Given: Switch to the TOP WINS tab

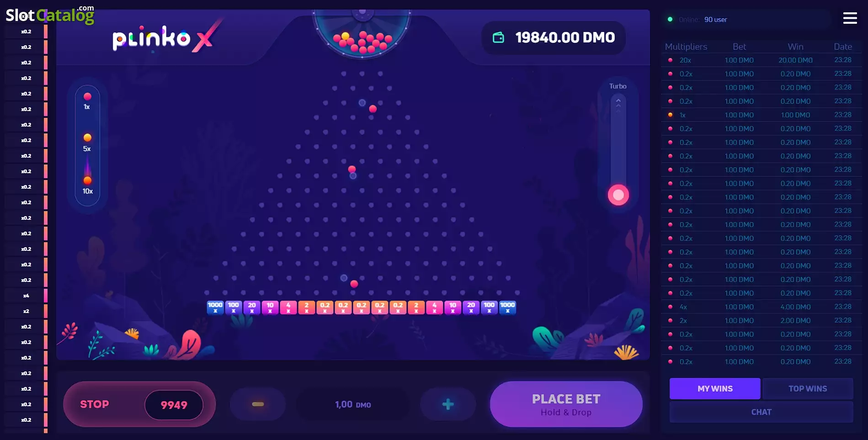Looking at the screenshot, I should tap(808, 389).
